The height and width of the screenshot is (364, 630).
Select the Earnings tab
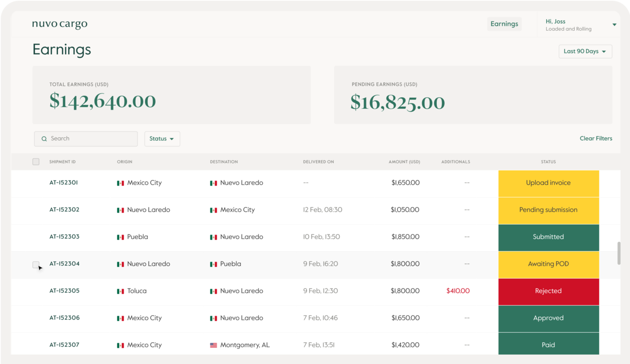tap(504, 23)
